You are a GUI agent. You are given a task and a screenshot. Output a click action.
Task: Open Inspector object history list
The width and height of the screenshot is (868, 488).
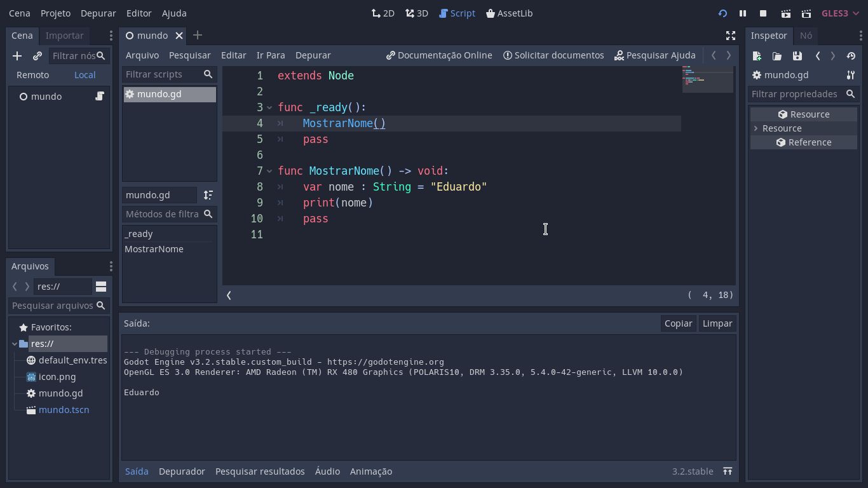click(851, 56)
